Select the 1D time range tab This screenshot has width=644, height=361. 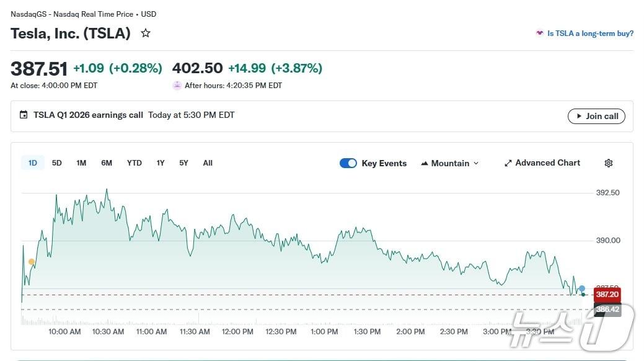click(33, 163)
